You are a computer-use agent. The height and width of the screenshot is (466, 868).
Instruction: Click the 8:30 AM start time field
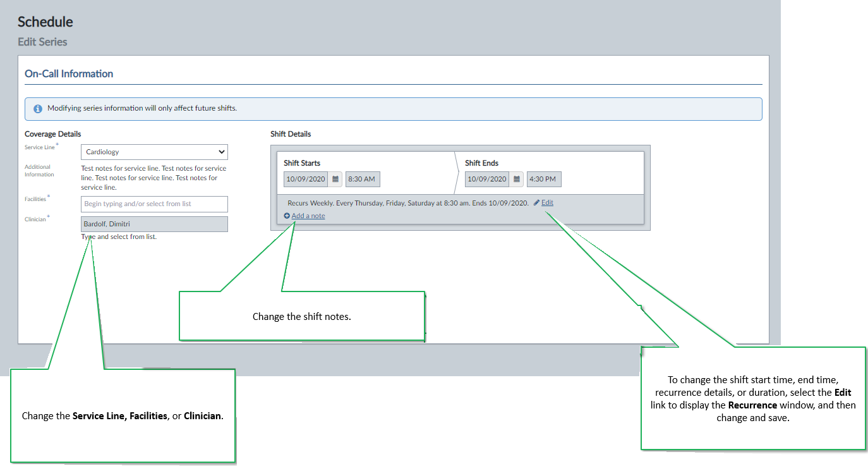pos(363,179)
